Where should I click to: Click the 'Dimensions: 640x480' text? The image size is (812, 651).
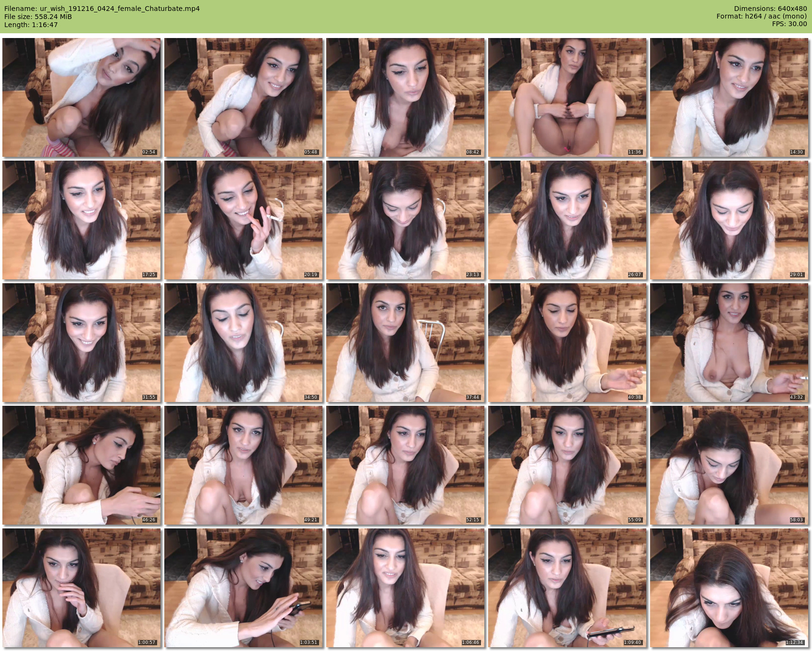[770, 9]
